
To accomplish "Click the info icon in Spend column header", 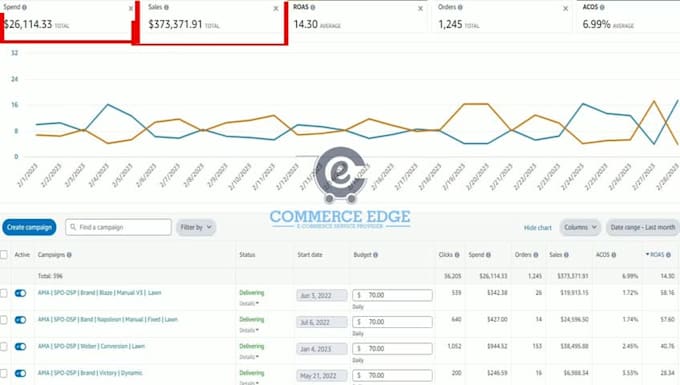I will click(488, 255).
